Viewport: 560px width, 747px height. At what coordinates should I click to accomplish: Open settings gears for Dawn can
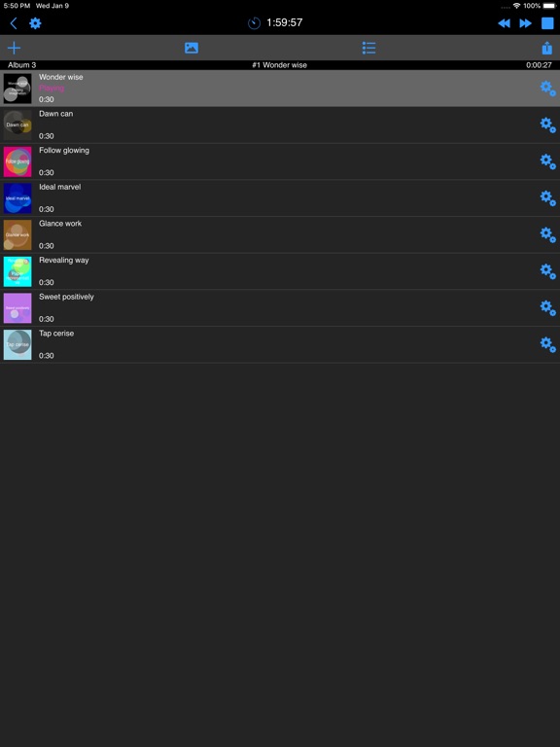(547, 124)
